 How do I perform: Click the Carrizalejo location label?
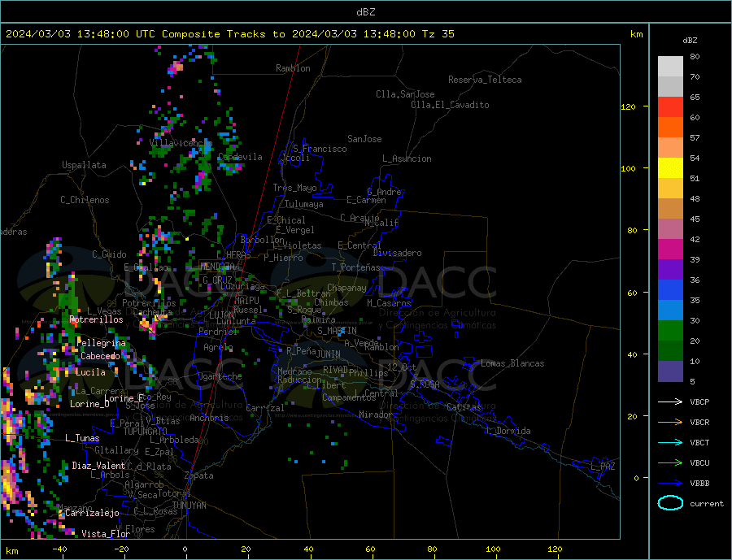click(92, 514)
